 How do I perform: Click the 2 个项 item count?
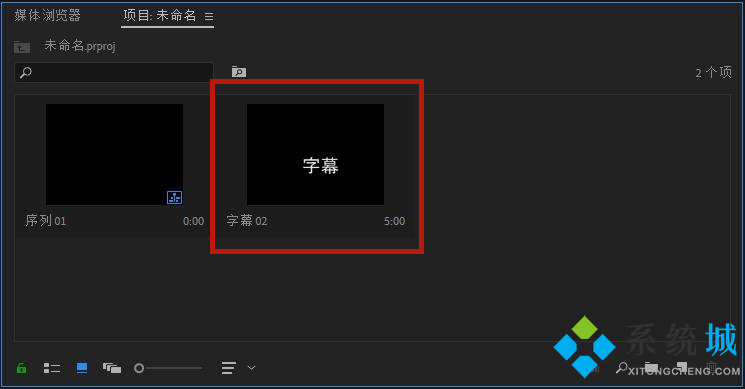(714, 73)
